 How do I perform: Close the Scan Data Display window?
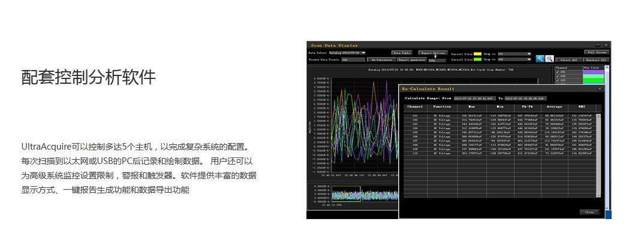coord(606,45)
